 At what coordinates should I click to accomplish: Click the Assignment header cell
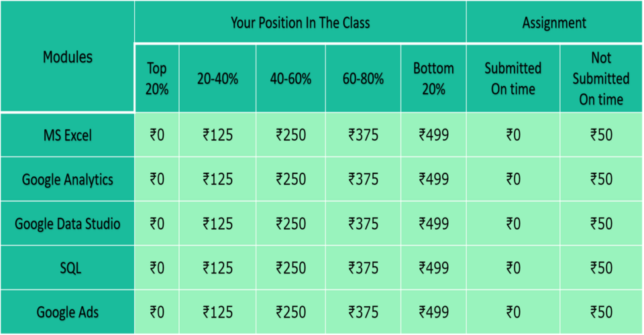(554, 22)
